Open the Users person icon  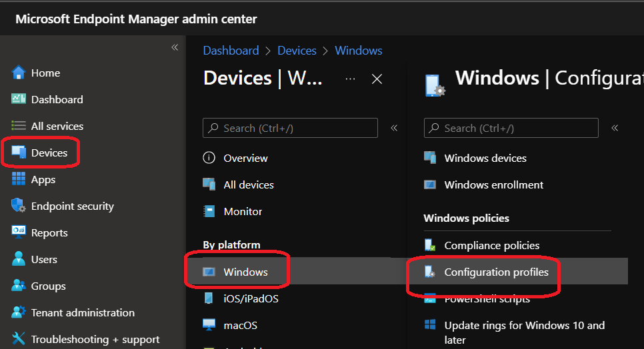point(19,259)
